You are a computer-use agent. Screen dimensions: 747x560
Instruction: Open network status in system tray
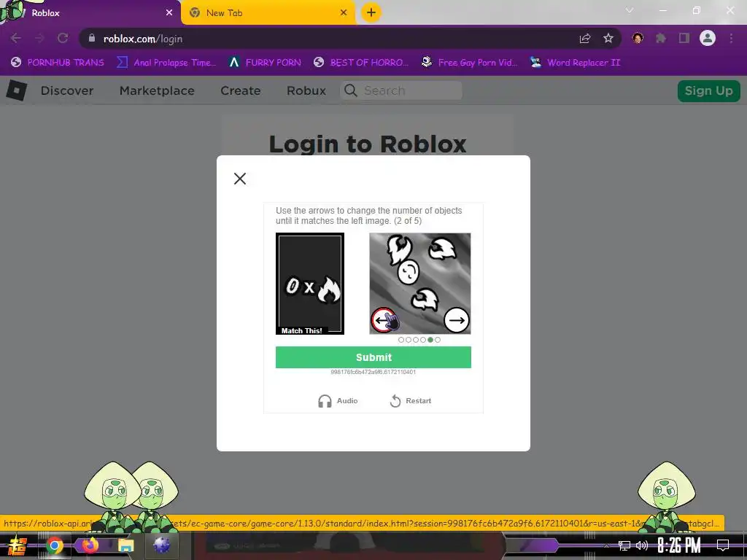[x=624, y=545]
